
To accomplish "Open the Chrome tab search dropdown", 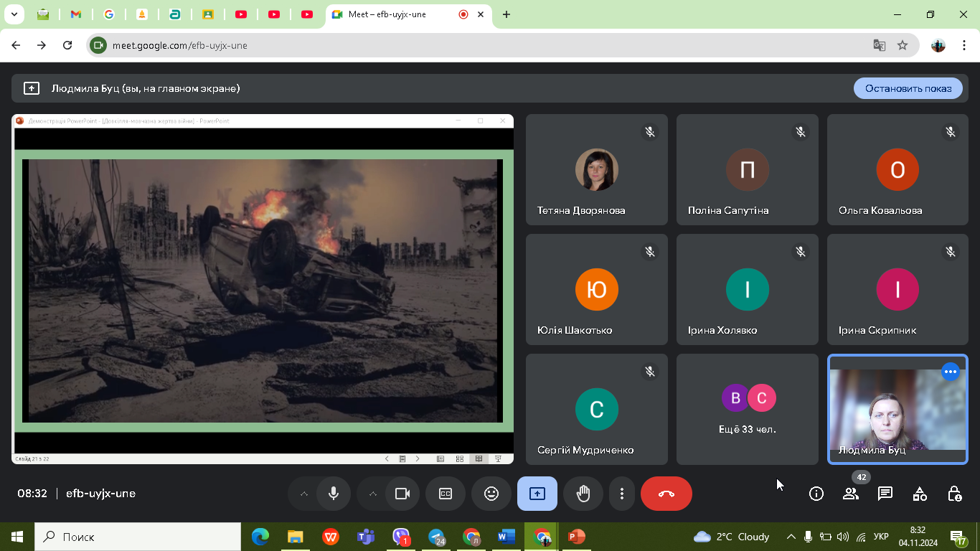I will tap(14, 14).
